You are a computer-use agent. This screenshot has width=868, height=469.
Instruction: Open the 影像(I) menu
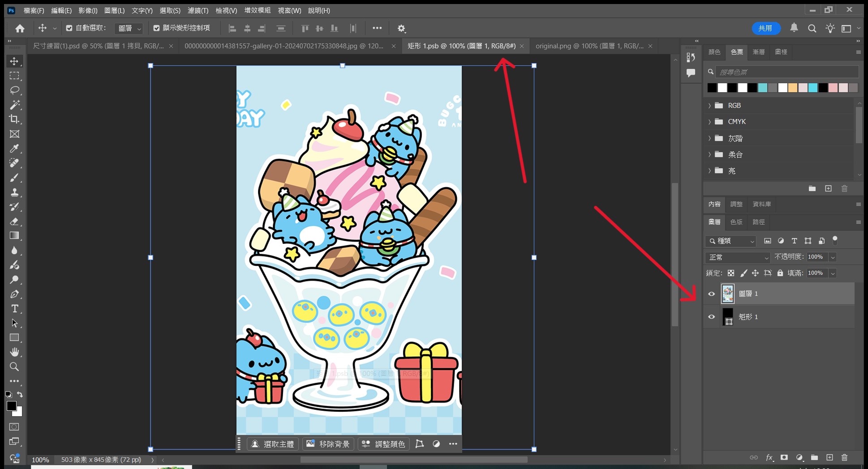[x=88, y=10]
